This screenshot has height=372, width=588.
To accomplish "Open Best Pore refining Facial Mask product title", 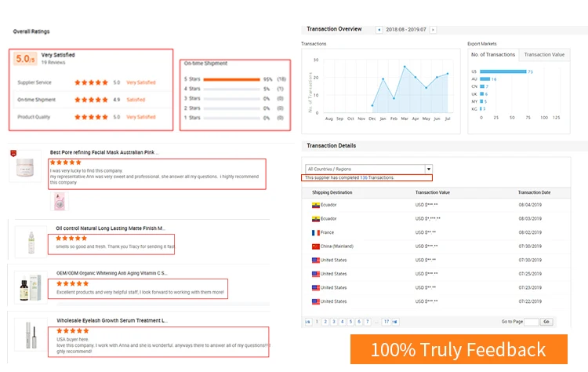I will point(104,152).
